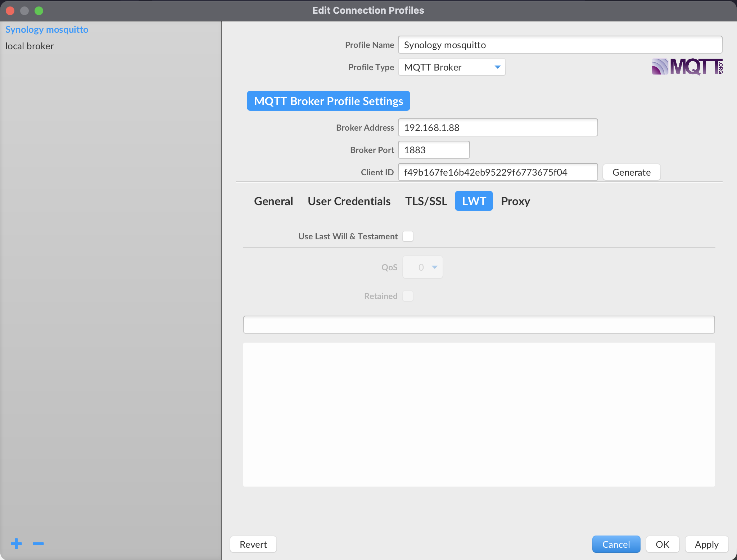
Task: Switch to the General tab
Action: tap(273, 201)
